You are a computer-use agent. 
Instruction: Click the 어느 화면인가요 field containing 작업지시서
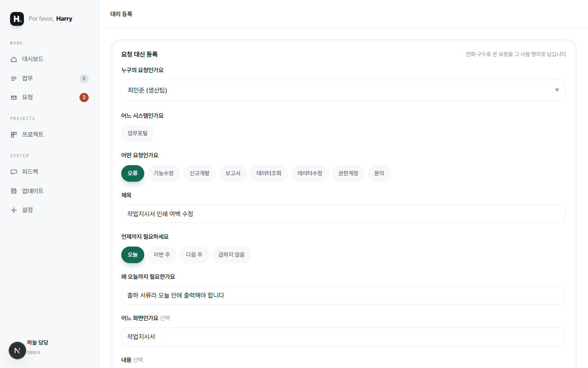click(x=344, y=337)
